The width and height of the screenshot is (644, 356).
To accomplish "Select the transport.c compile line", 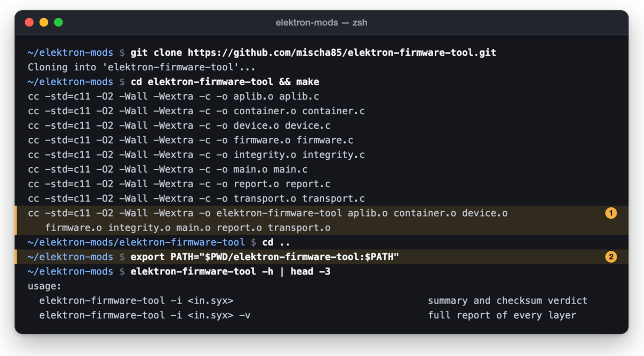I will tap(196, 198).
